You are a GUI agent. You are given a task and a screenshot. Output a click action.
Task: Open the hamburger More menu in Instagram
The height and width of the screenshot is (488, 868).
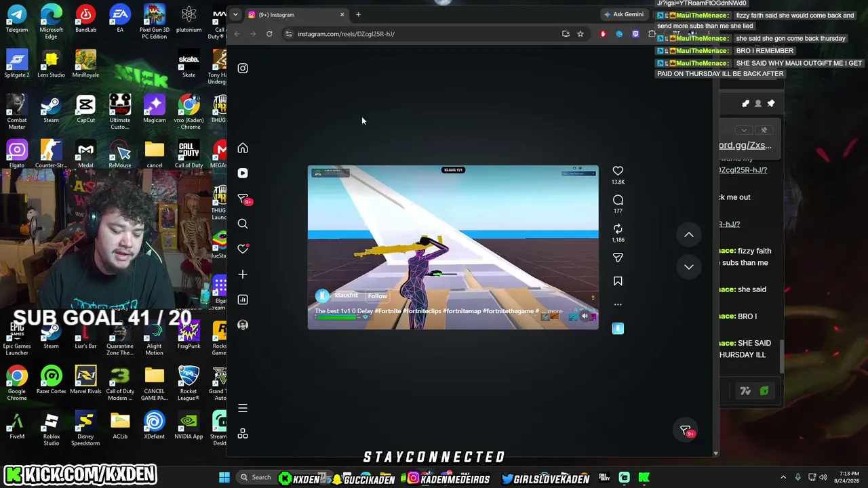(x=243, y=408)
